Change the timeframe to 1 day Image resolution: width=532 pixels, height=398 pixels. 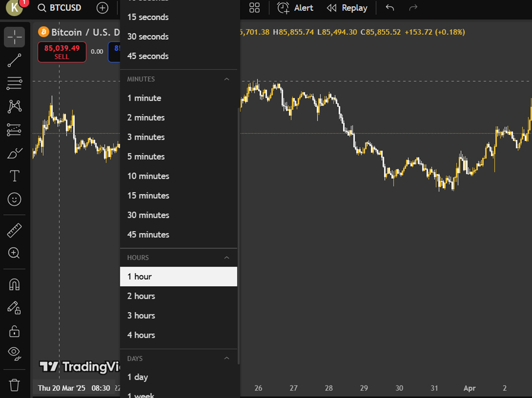178,377
